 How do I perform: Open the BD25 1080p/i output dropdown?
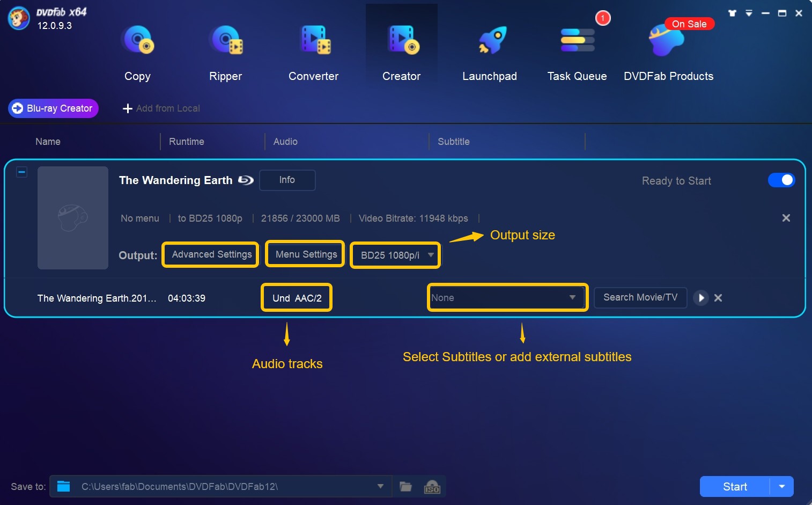(396, 255)
